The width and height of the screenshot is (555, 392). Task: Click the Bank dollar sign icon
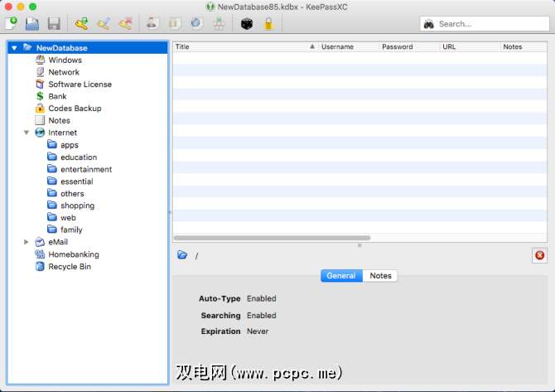[40, 96]
